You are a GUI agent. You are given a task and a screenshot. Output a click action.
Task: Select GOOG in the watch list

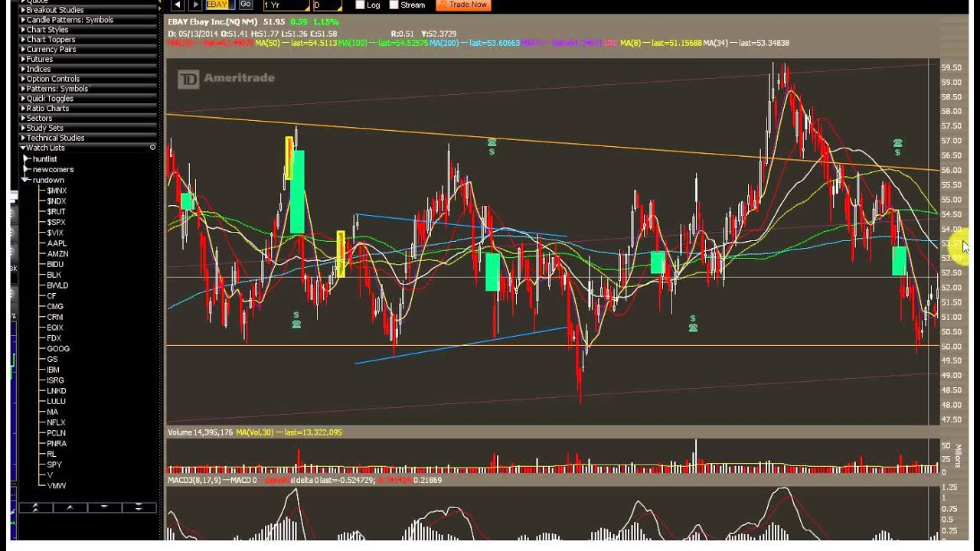[58, 349]
